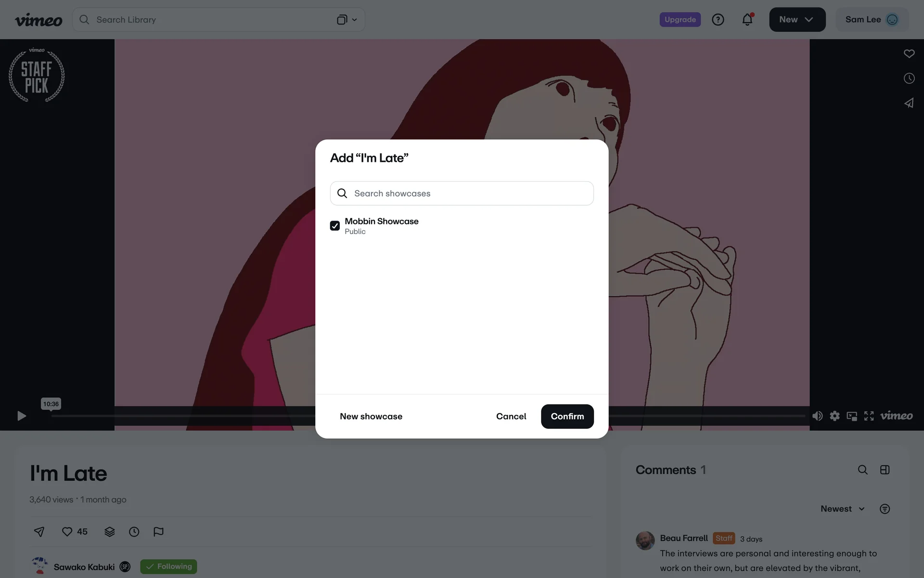The image size is (924, 578).
Task: Search comments with the magnifier icon
Action: point(862,470)
